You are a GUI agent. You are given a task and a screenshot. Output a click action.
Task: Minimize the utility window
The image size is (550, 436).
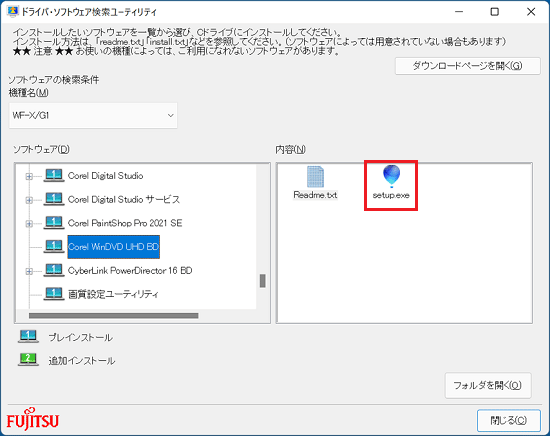click(459, 12)
